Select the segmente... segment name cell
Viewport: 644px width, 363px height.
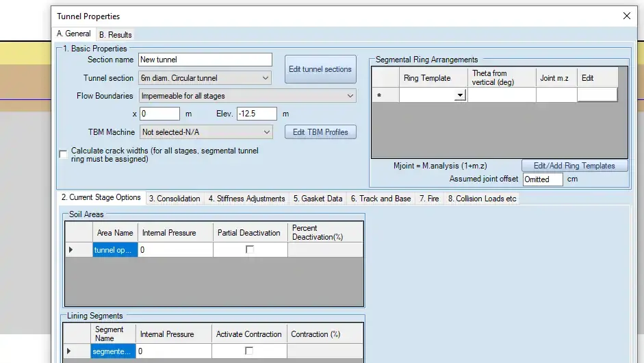pos(113,351)
